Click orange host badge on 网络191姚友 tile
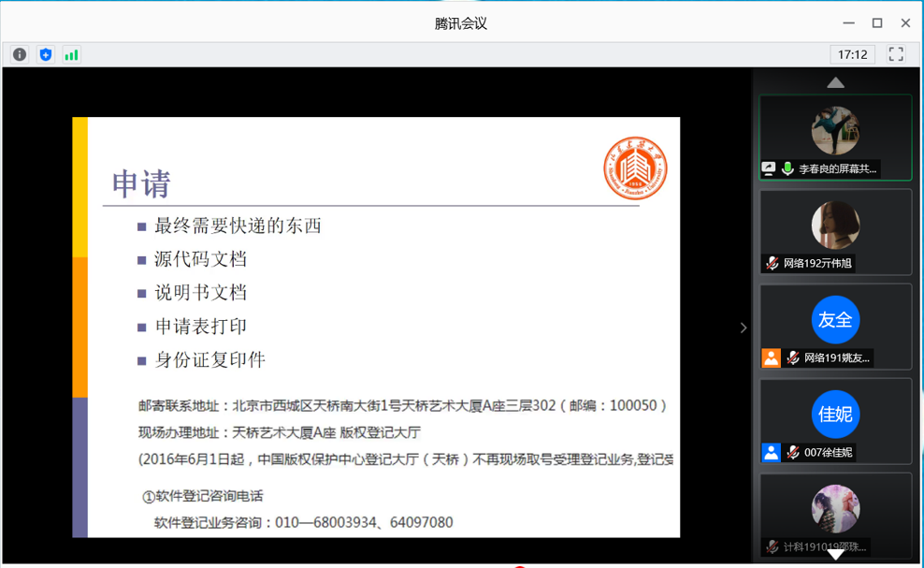This screenshot has width=924, height=568. [771, 358]
